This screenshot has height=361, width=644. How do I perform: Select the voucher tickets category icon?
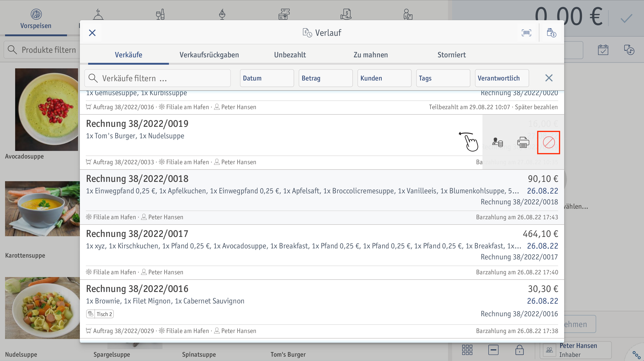tap(284, 14)
